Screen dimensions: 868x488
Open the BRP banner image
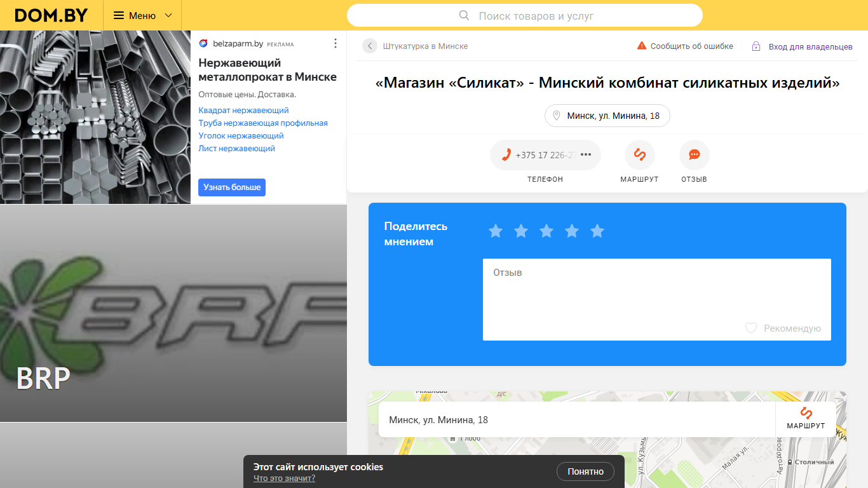[x=173, y=313]
